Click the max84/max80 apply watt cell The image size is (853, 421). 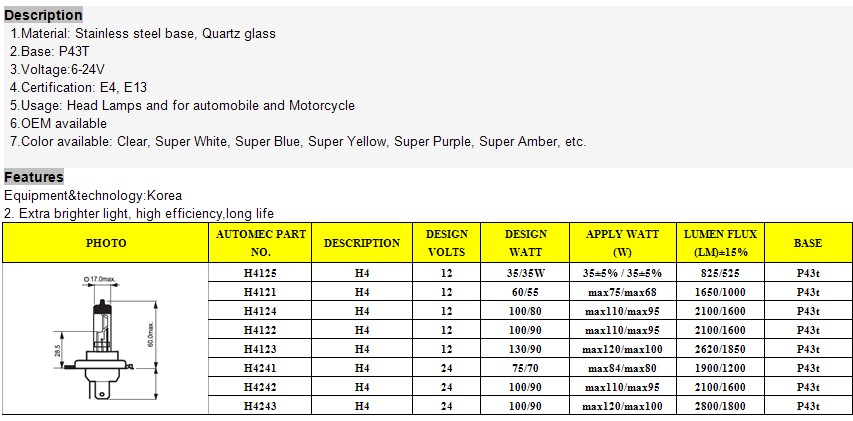(x=622, y=368)
